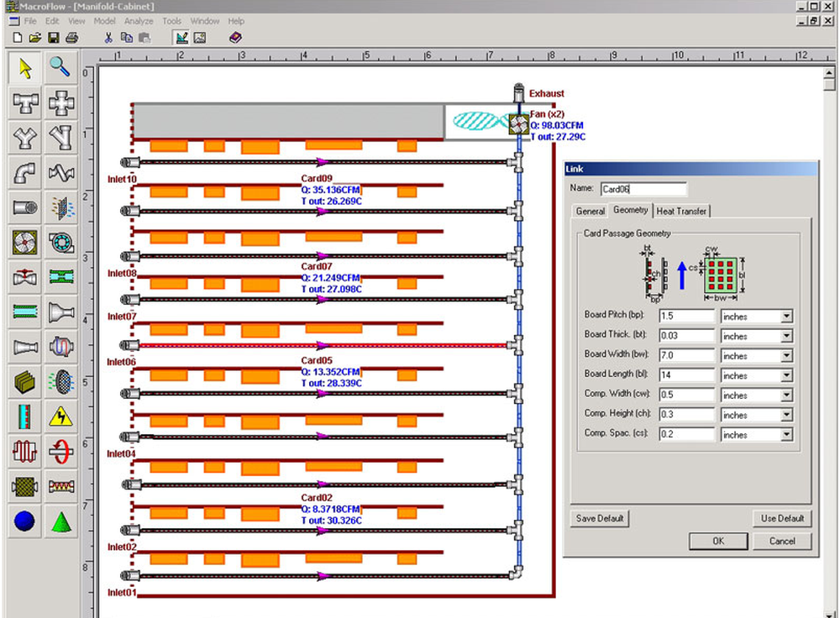Open Comp. Spac. units dropdown
The width and height of the screenshot is (840, 618).
coord(786,434)
